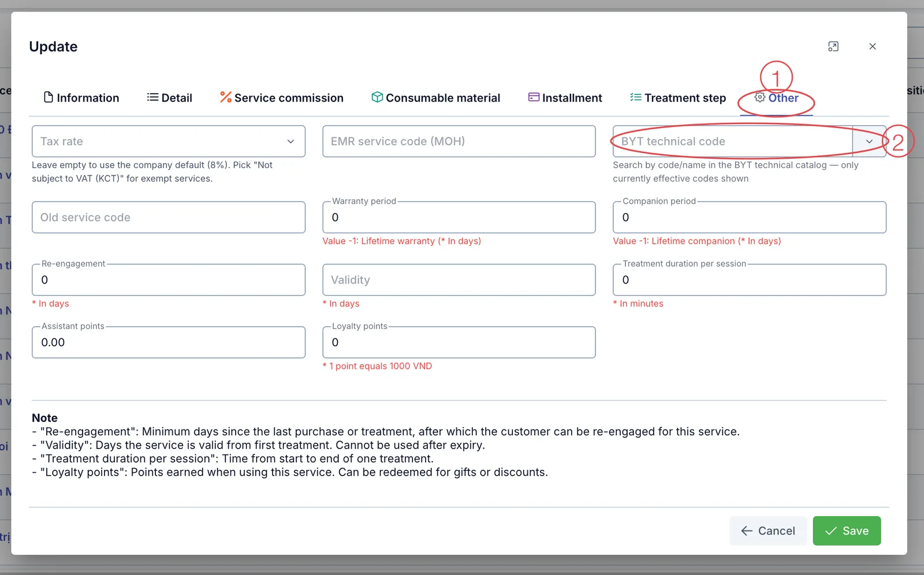Click the box icon on the Consumable material tab
This screenshot has width=924, height=575.
point(377,97)
